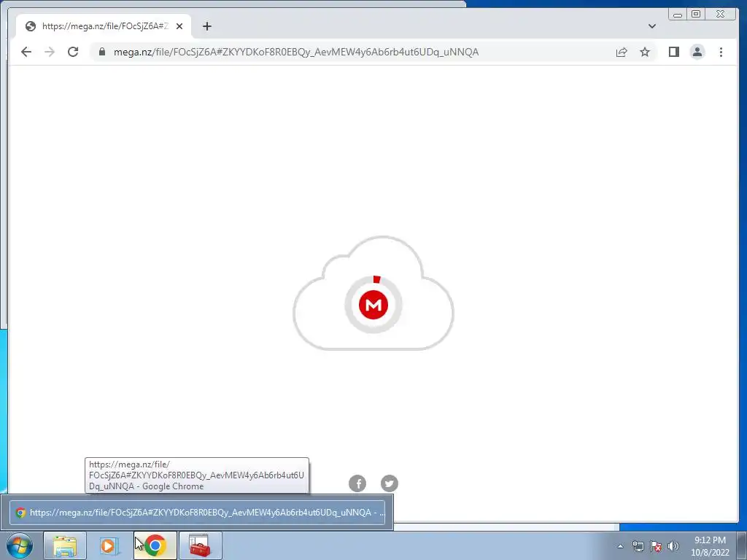Image resolution: width=747 pixels, height=560 pixels.
Task: Share this page via the share icon
Action: coord(622,52)
